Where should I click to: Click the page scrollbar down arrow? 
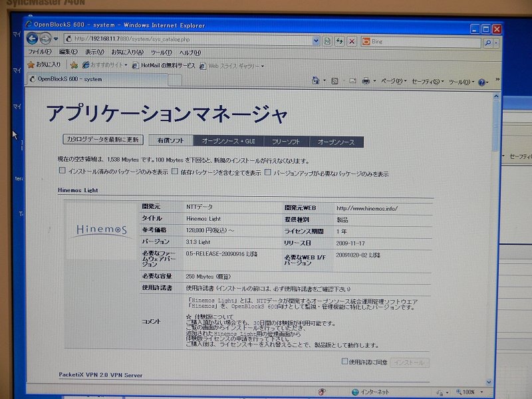(x=489, y=382)
